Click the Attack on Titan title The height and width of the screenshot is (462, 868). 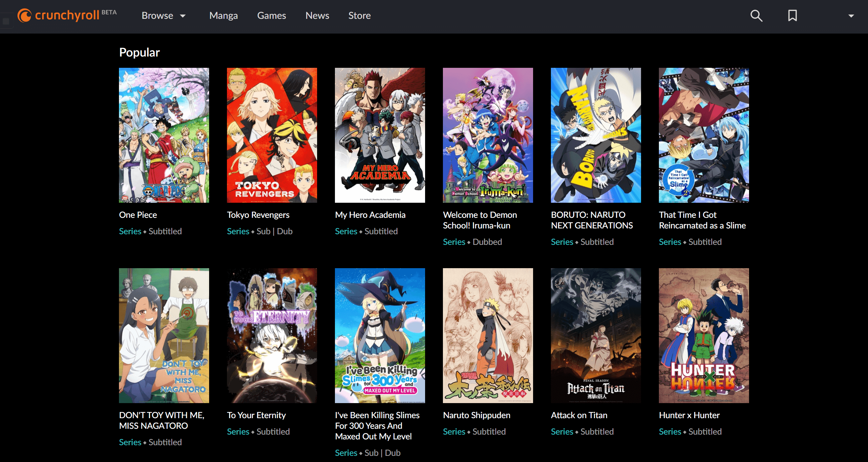(579, 415)
